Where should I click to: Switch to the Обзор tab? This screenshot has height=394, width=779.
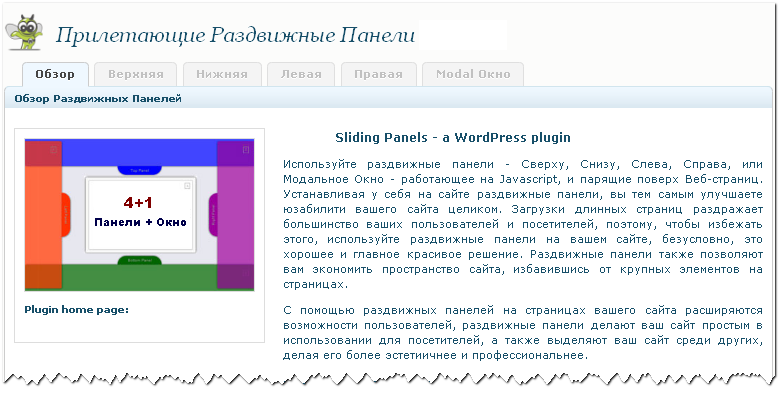[55, 75]
